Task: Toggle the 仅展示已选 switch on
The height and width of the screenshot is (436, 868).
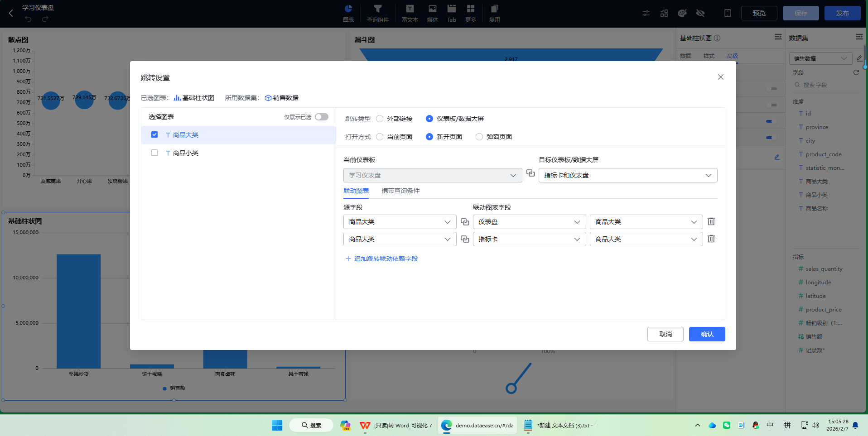Action: pyautogui.click(x=322, y=116)
